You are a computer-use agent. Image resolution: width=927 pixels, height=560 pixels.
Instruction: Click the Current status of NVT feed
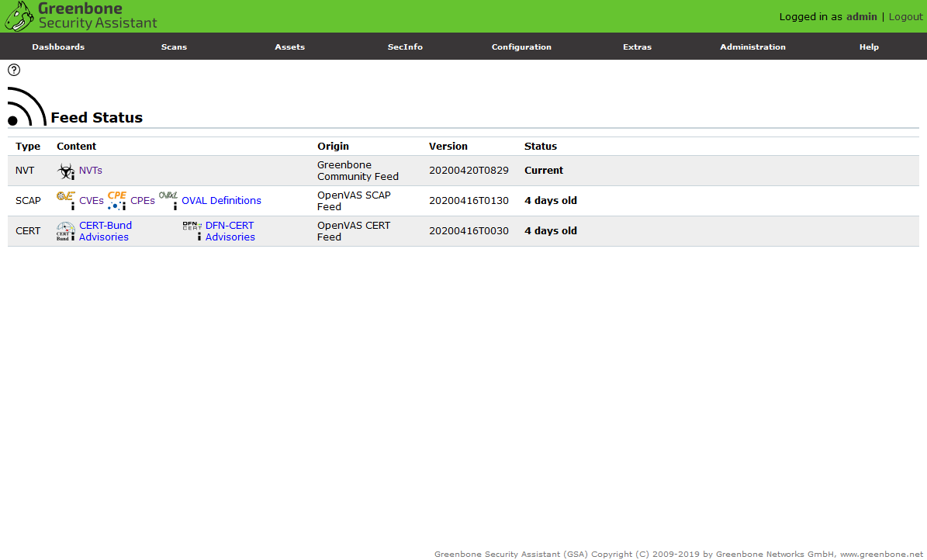[x=544, y=171]
